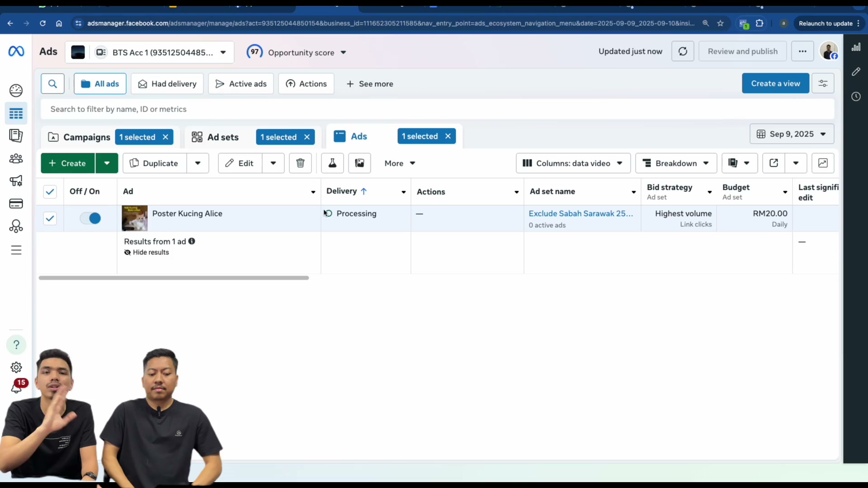Open the Exclude Sabah Sarawak ad set link

coord(581,214)
